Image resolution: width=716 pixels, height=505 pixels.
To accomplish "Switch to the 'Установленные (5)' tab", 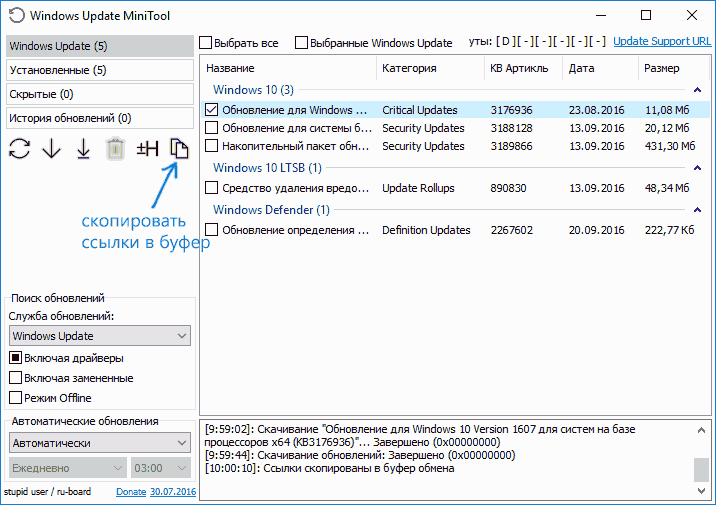I will pos(100,70).
